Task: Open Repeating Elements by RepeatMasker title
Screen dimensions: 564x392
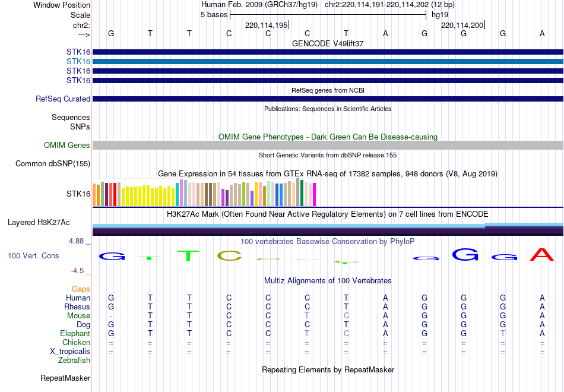Action: (328, 370)
